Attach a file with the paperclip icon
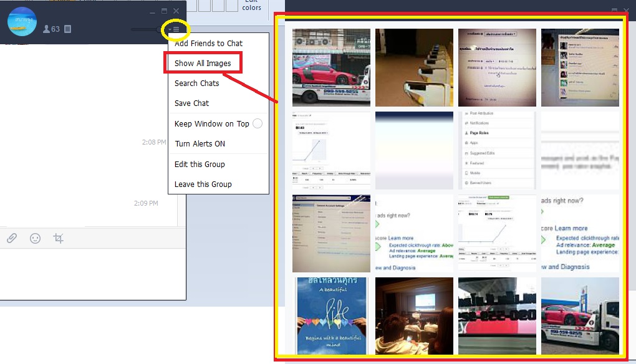Screen dimensions: 636x364 coord(12,238)
